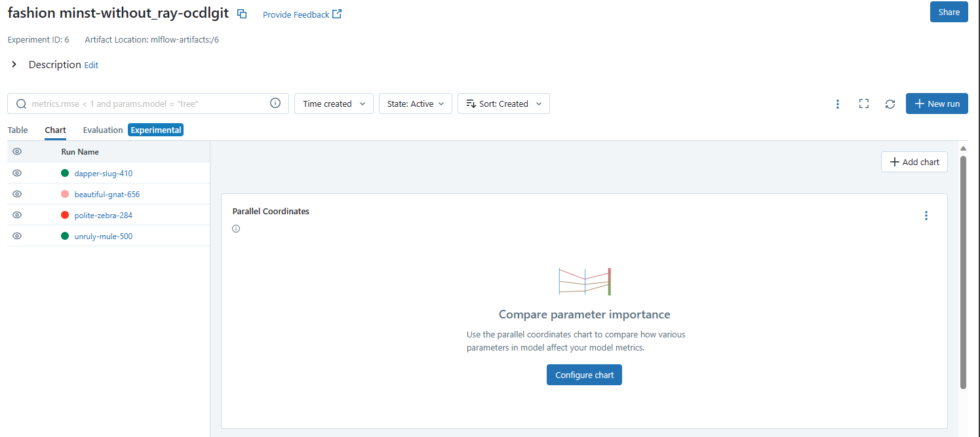Refresh the runs list
980x437 pixels.
[890, 104]
